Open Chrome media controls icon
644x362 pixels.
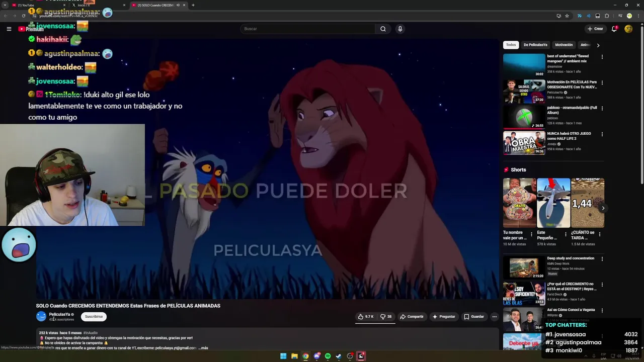(620, 16)
